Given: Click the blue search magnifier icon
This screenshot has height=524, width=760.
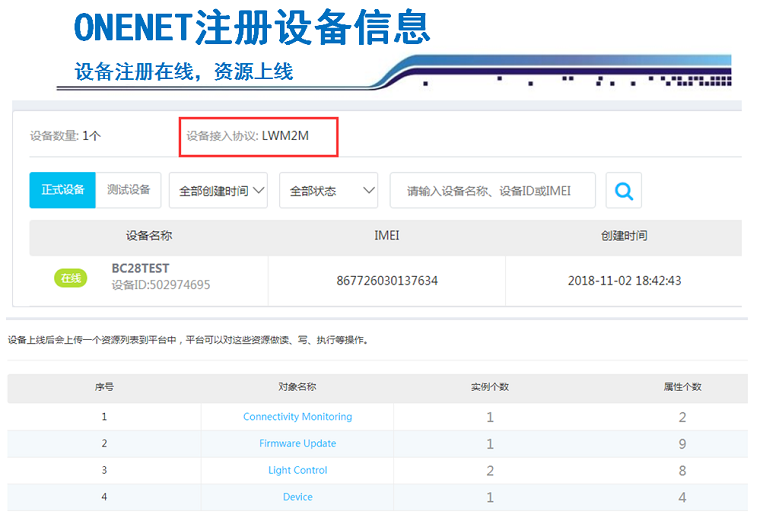Looking at the screenshot, I should pos(624,191).
